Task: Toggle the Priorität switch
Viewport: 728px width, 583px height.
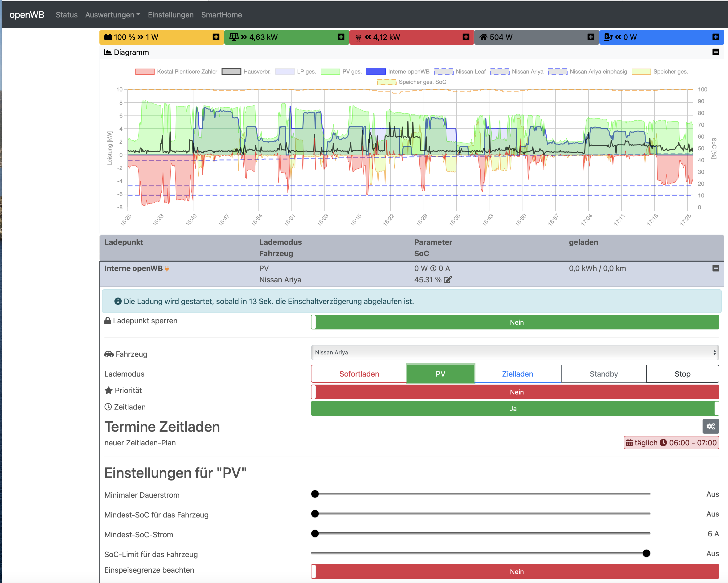Action: point(515,392)
